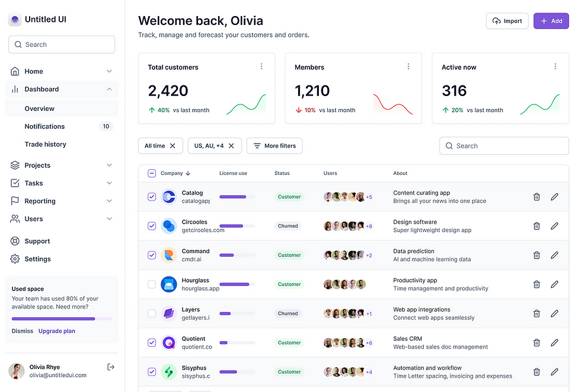Image resolution: width=581 pixels, height=392 pixels.
Task: Click Olivia Rhye's profile avatar
Action: (x=17, y=371)
